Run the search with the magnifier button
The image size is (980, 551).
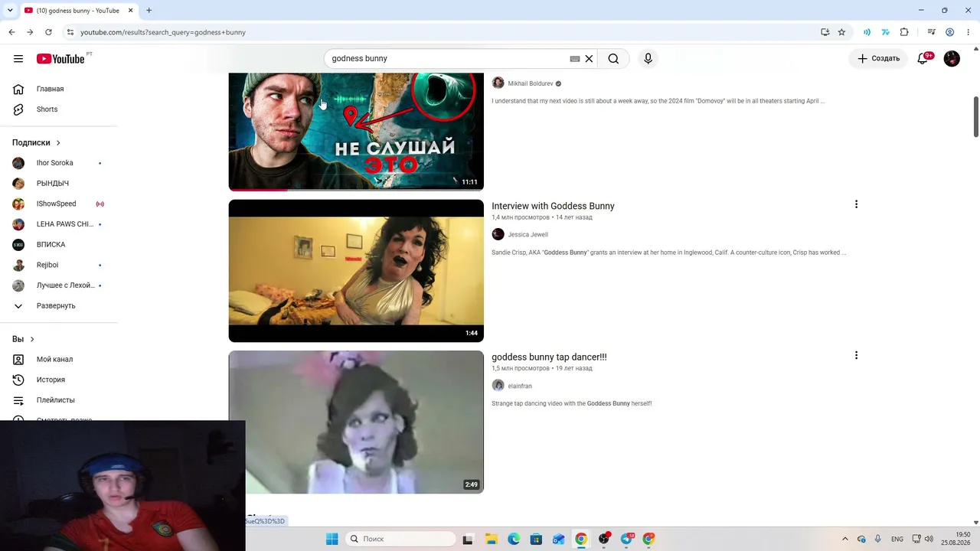[x=613, y=59]
